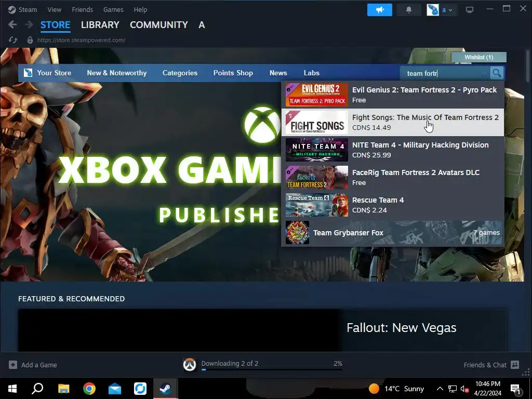Open the Friends menu
The image size is (532, 399).
[83, 9]
